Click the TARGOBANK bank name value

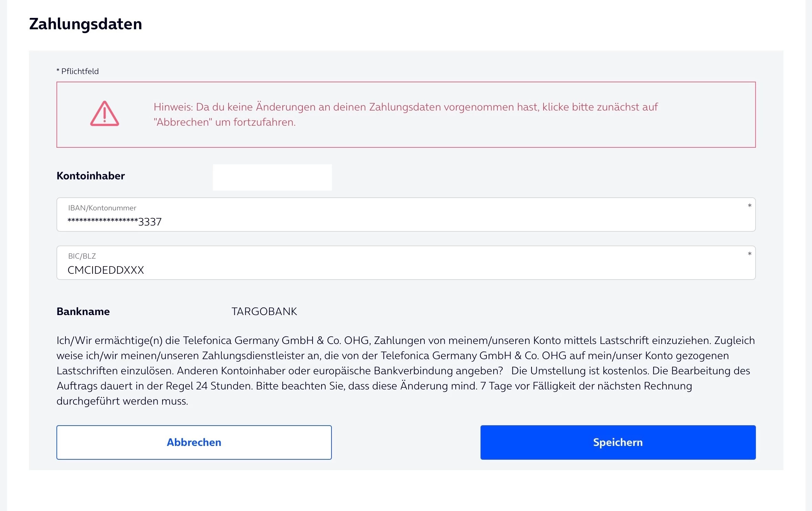click(264, 312)
